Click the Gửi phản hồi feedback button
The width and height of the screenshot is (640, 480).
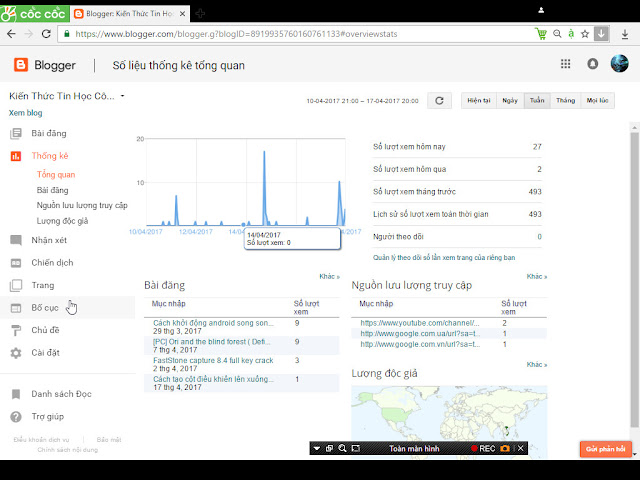pyautogui.click(x=605, y=449)
